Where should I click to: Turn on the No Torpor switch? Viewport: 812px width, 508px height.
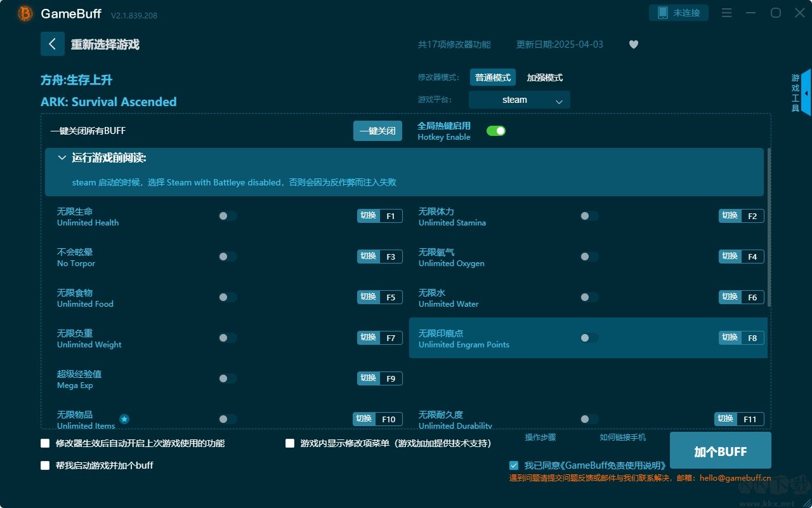[x=228, y=257]
